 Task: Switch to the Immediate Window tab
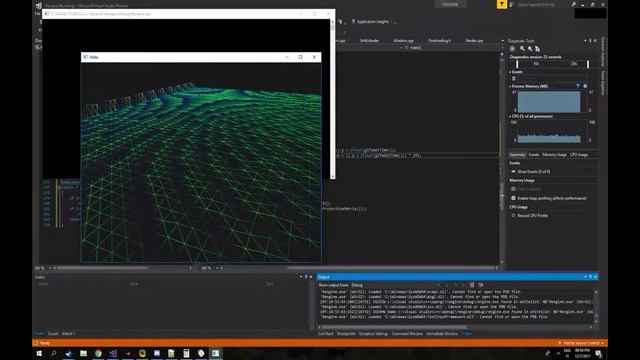442,333
